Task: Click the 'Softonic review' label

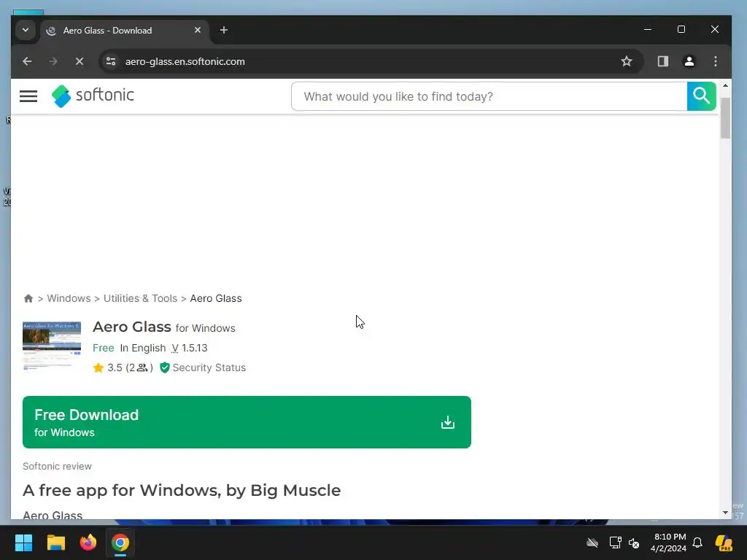Action: (x=57, y=466)
